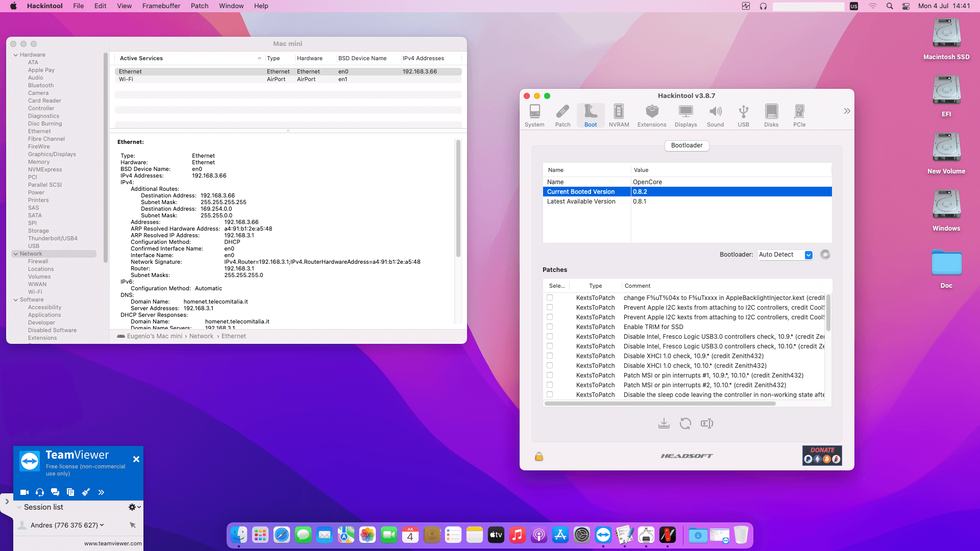980x551 pixels.
Task: Open the View menu
Action: (125, 6)
